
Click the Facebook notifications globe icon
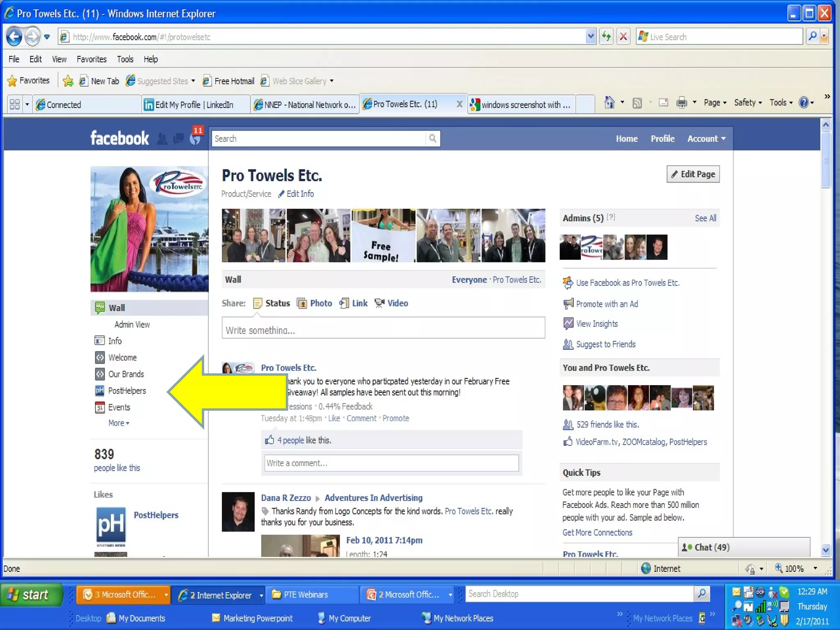196,139
